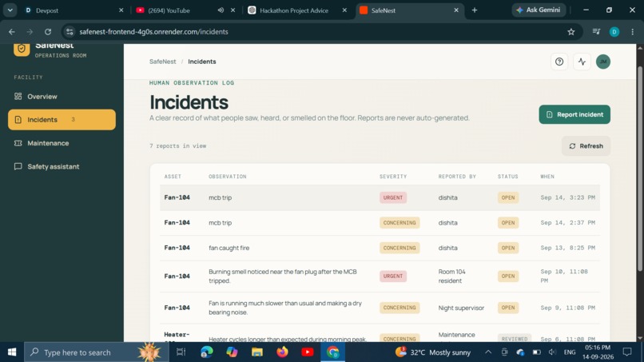Open Microsoft Edge from the taskbar
The height and width of the screenshot is (362, 644).
(207, 352)
